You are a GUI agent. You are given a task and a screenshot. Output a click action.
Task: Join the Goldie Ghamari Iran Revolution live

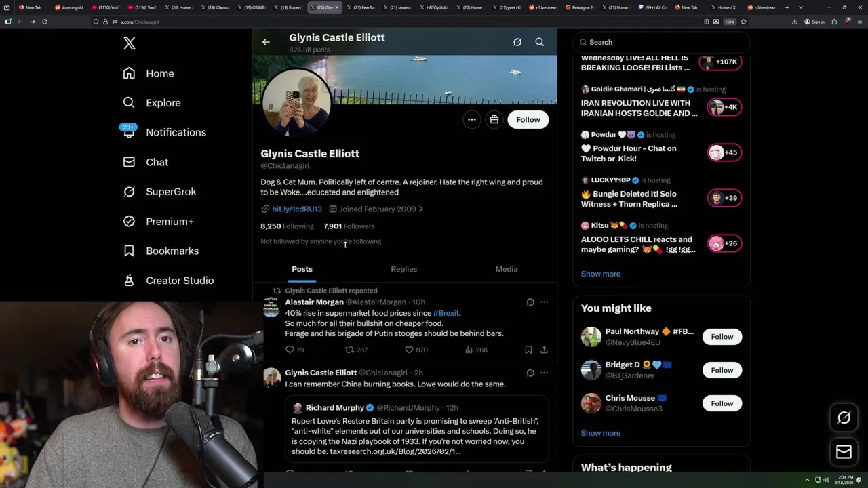click(x=661, y=102)
